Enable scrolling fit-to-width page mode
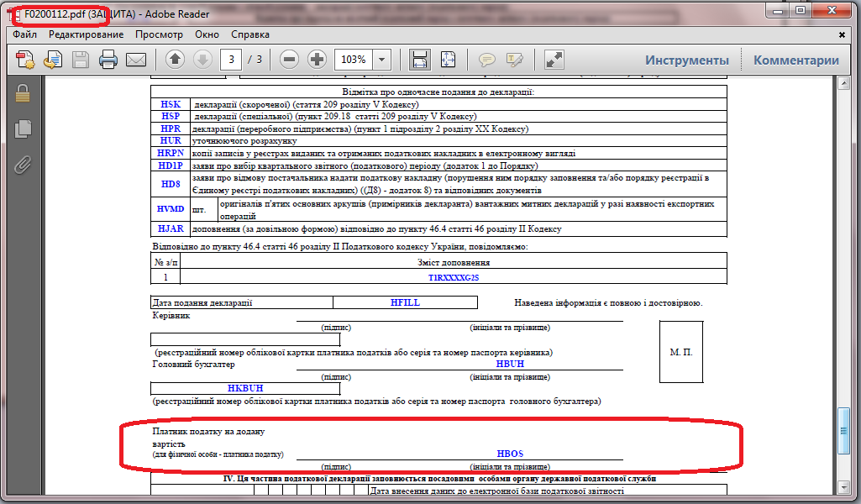 click(x=420, y=60)
